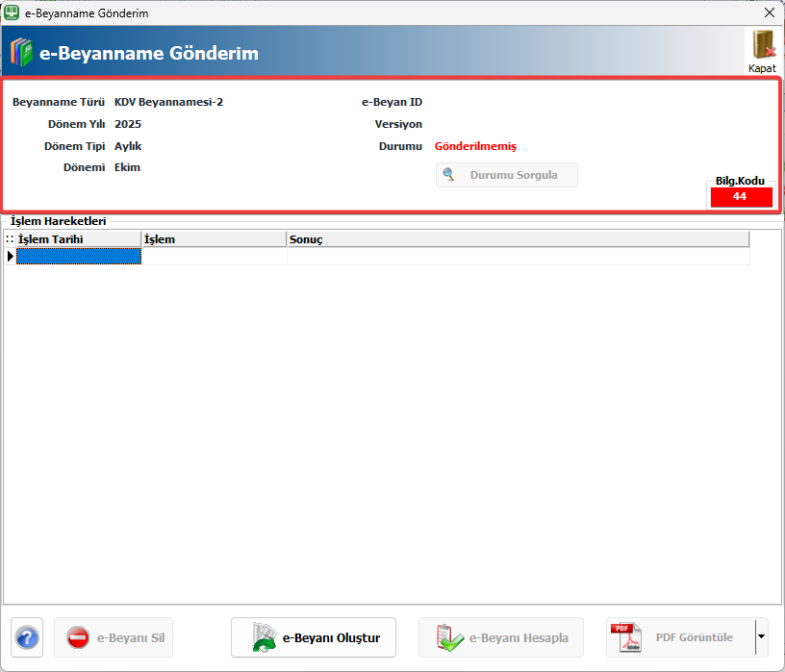Click the app icon in title bar
The image size is (785, 672).
(13, 12)
